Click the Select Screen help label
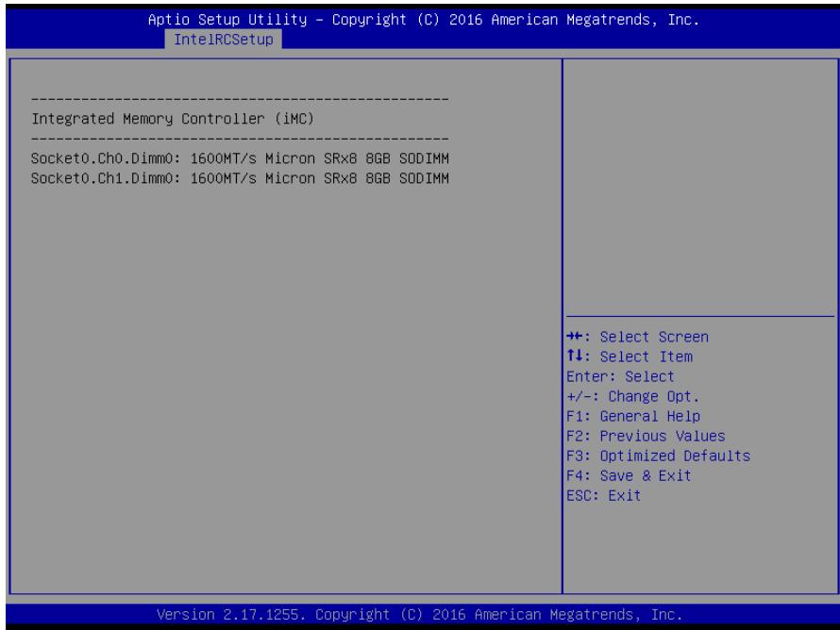This screenshot has width=840, height=630. tap(654, 338)
